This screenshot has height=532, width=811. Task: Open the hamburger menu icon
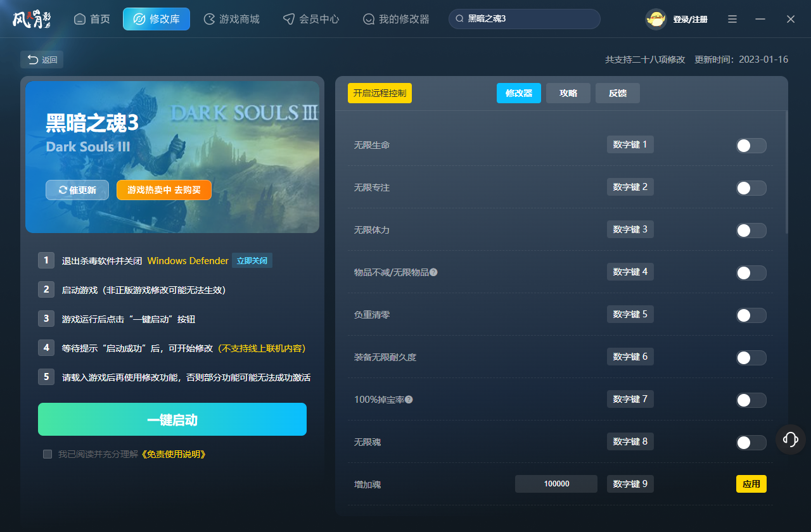coord(732,19)
